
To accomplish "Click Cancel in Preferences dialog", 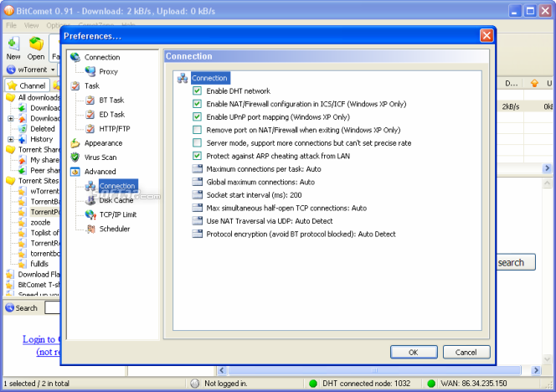I will pos(466,353).
